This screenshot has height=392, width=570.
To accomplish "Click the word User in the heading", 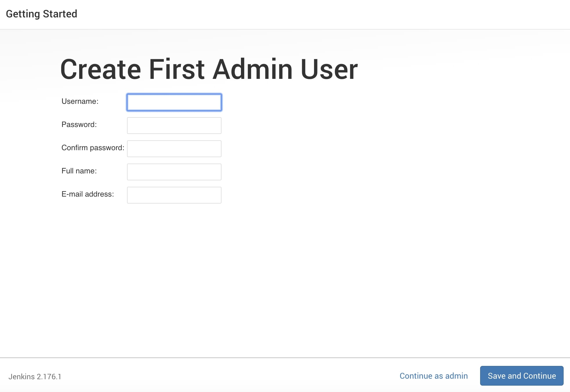I will [x=329, y=69].
